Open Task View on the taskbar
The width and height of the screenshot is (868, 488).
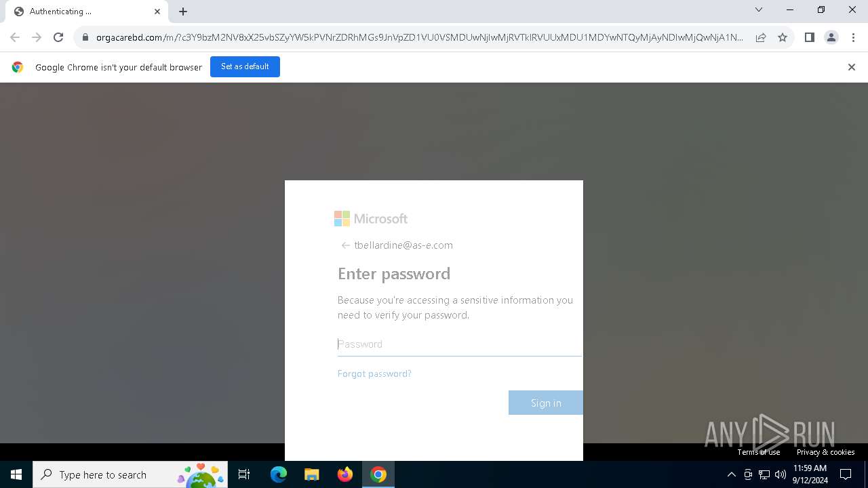tap(244, 474)
